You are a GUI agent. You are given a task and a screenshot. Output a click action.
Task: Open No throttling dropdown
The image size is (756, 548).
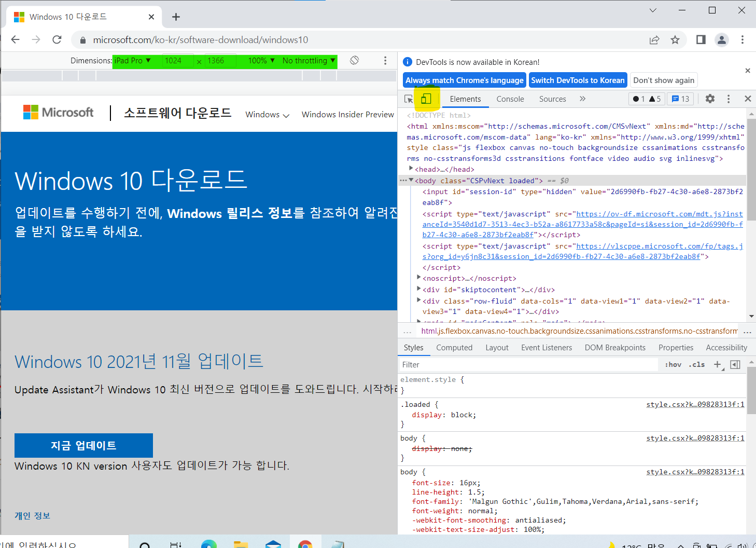(309, 61)
